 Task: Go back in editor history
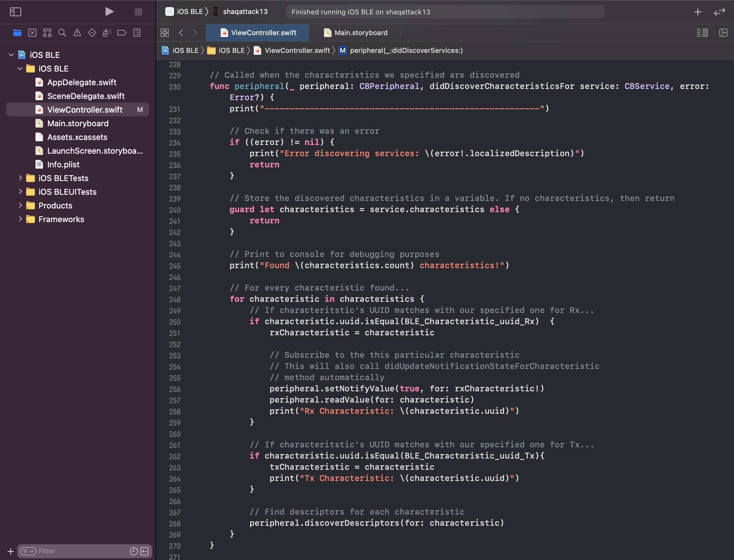[181, 33]
